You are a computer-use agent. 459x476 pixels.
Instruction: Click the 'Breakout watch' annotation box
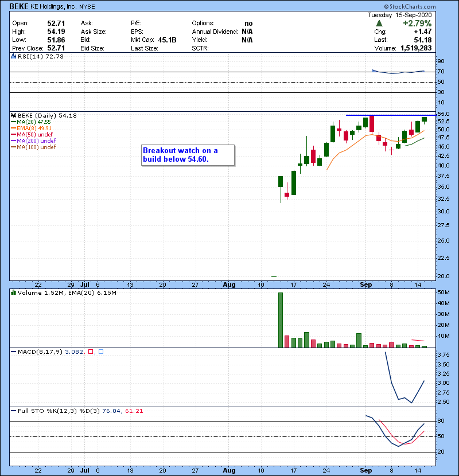(188, 155)
